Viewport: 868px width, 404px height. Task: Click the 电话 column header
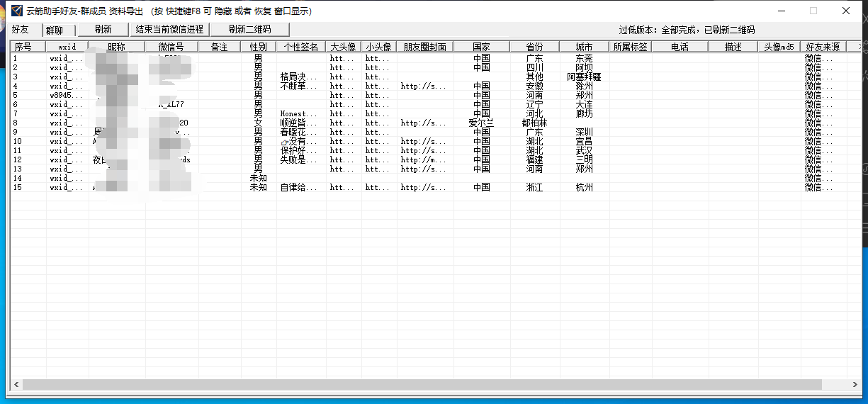(680, 47)
